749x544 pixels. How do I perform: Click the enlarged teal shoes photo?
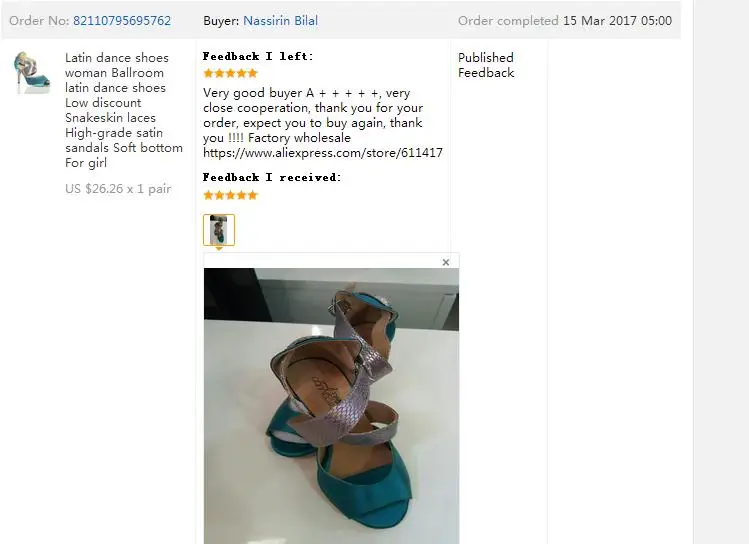332,405
